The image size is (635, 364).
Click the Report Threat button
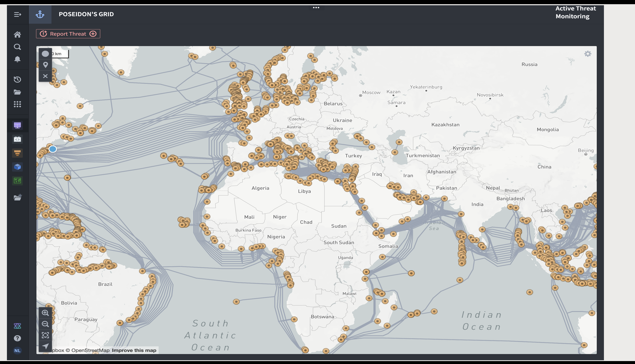pyautogui.click(x=68, y=34)
